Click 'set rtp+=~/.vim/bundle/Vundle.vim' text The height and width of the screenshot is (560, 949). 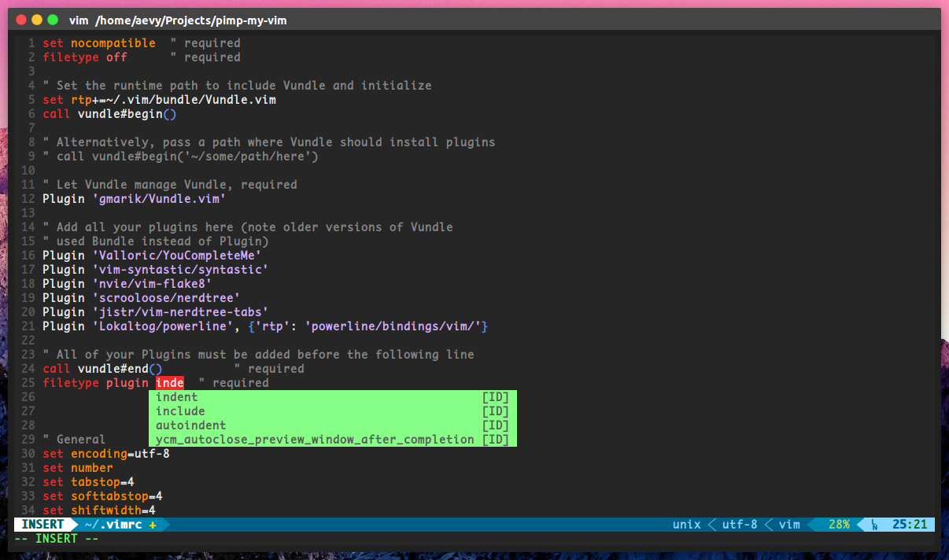160,100
